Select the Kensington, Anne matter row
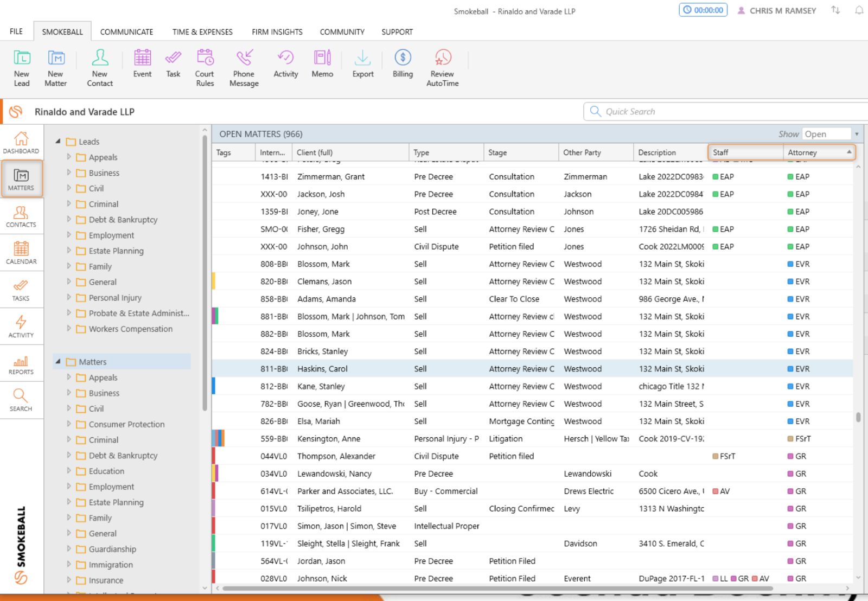The width and height of the screenshot is (868, 601). (x=532, y=439)
